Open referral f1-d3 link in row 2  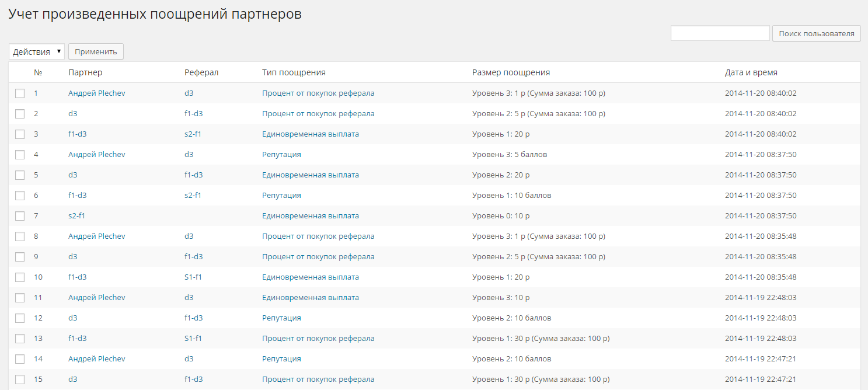[193, 114]
